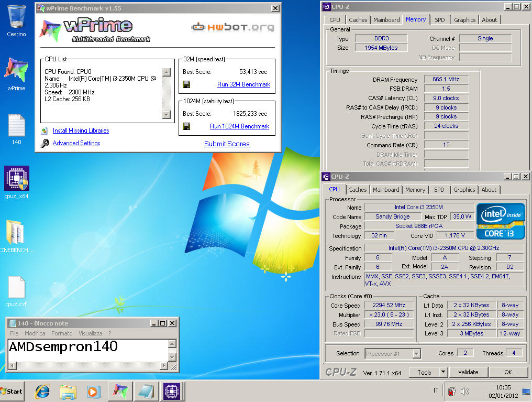Open the Caches tab in upper CPU-Z

(358, 20)
